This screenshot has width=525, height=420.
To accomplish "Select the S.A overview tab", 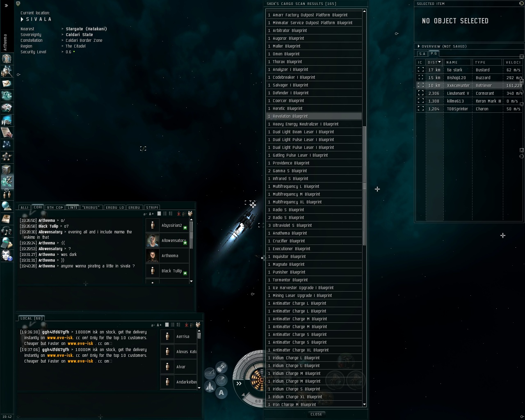I will tap(422, 54).
